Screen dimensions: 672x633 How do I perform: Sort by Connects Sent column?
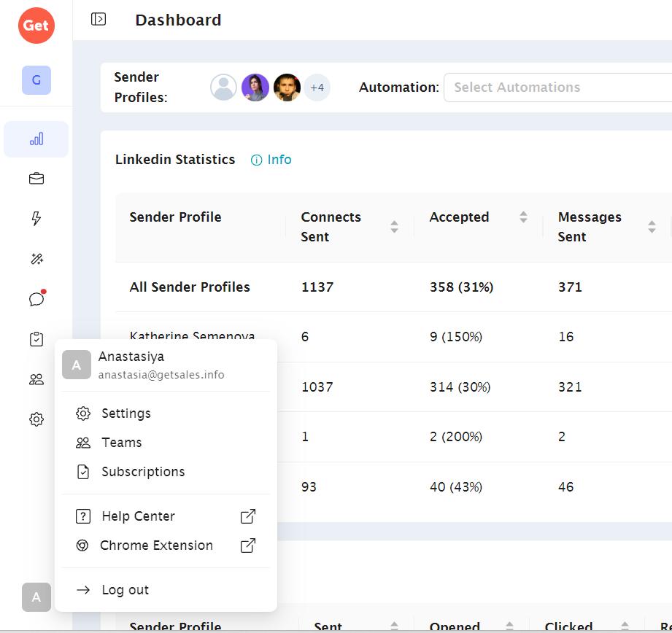394,227
